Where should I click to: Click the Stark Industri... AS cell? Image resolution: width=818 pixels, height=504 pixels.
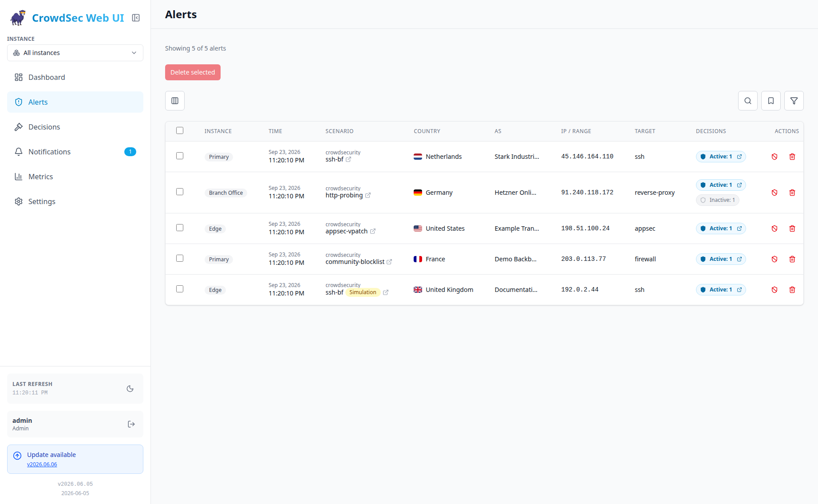517,157
